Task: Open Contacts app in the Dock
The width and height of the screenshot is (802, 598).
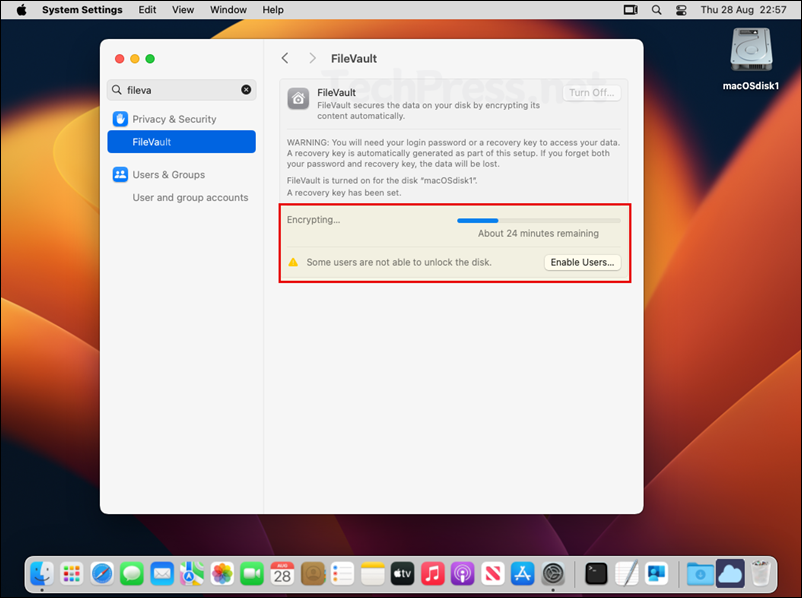Action: tap(313, 573)
